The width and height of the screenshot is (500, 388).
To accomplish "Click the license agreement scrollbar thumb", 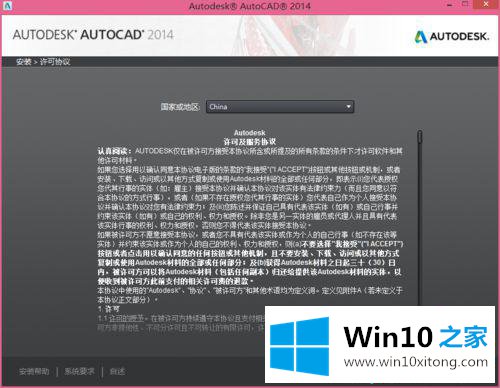I will (x=420, y=137).
